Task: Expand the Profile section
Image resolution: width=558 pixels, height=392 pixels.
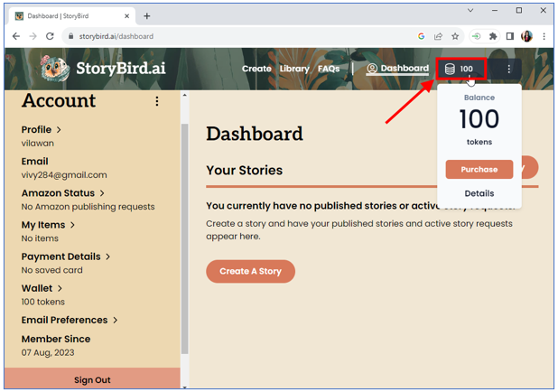Action: tap(41, 129)
